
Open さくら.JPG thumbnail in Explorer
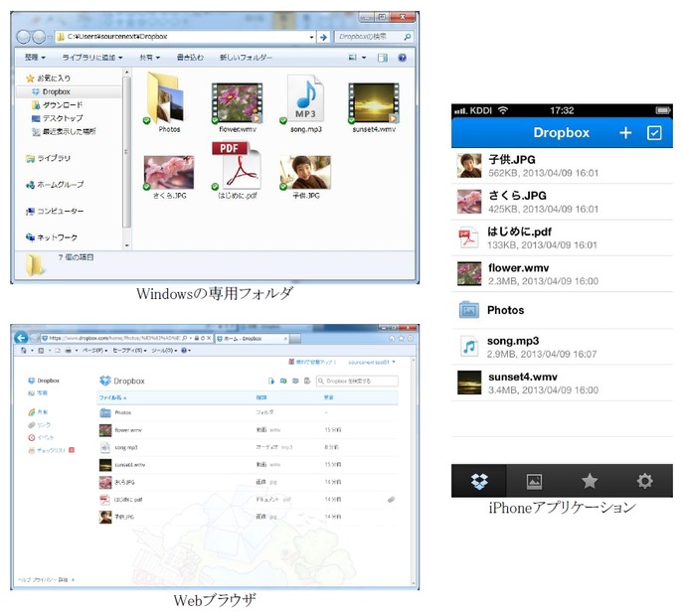(x=169, y=173)
